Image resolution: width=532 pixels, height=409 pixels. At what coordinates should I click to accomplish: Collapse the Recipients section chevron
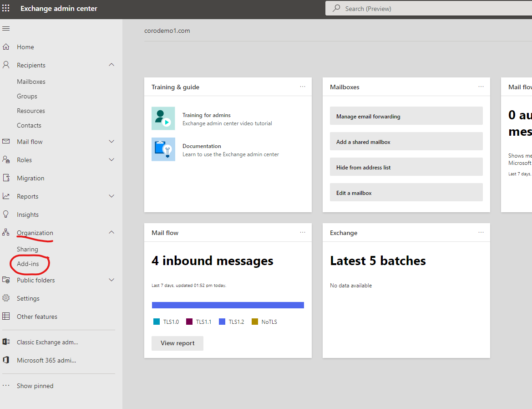(111, 65)
